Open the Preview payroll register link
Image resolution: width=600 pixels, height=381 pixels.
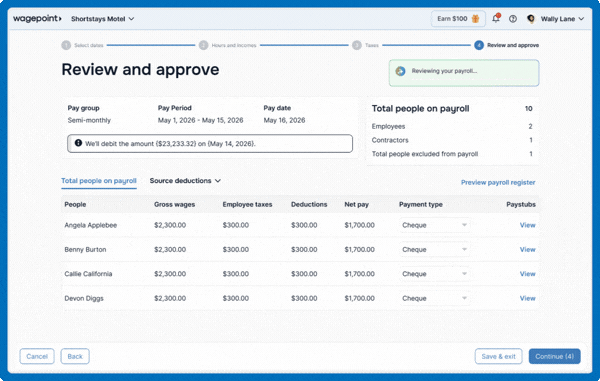tap(498, 182)
